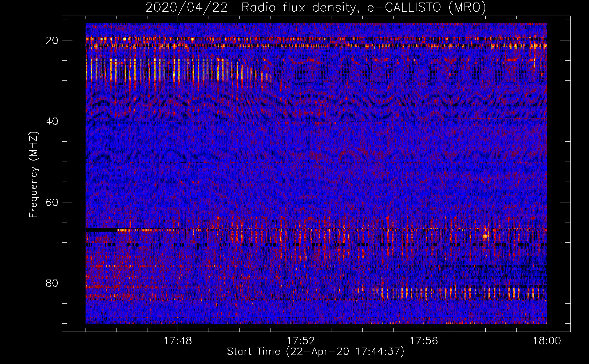The image size is (589, 364).
Task: Click the 17:56 time tick label
Action: pos(424,341)
